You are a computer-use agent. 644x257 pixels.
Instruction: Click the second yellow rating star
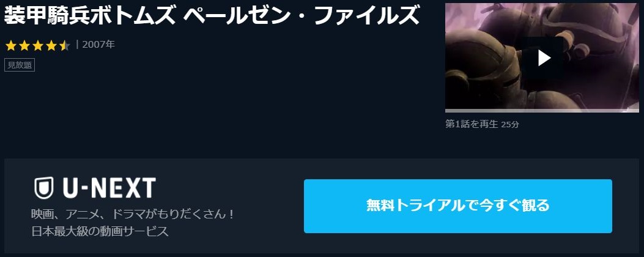[x=24, y=45]
